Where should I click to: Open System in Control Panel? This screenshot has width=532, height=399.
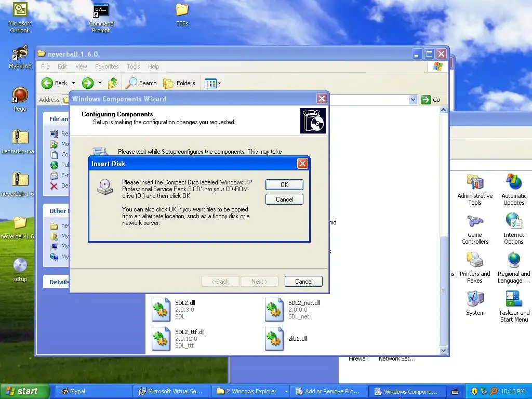coord(475,303)
